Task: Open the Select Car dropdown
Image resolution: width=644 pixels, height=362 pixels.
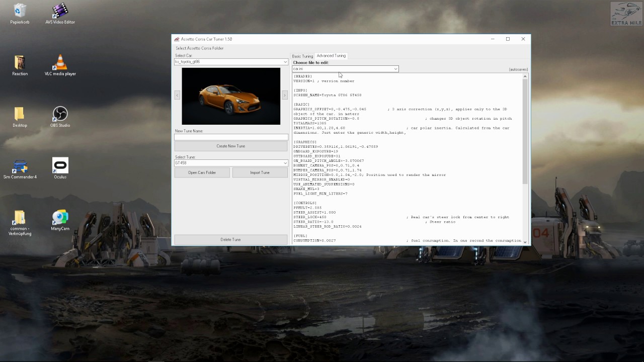Action: 231,62
